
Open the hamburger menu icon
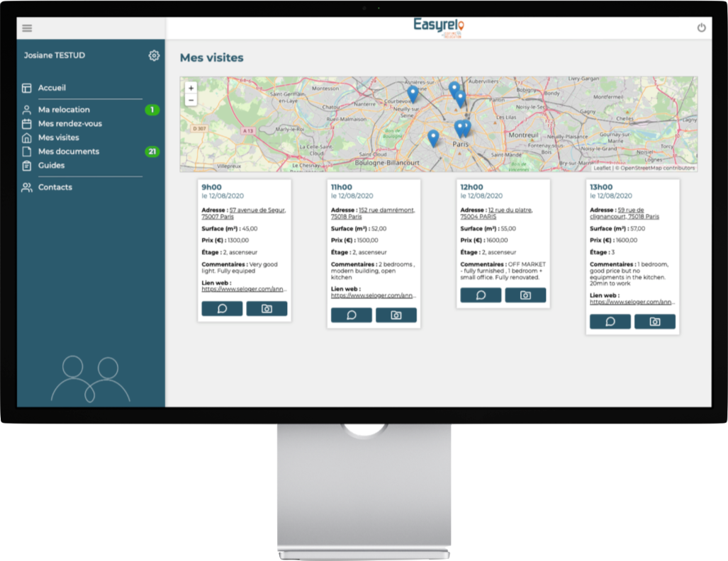coord(27,28)
